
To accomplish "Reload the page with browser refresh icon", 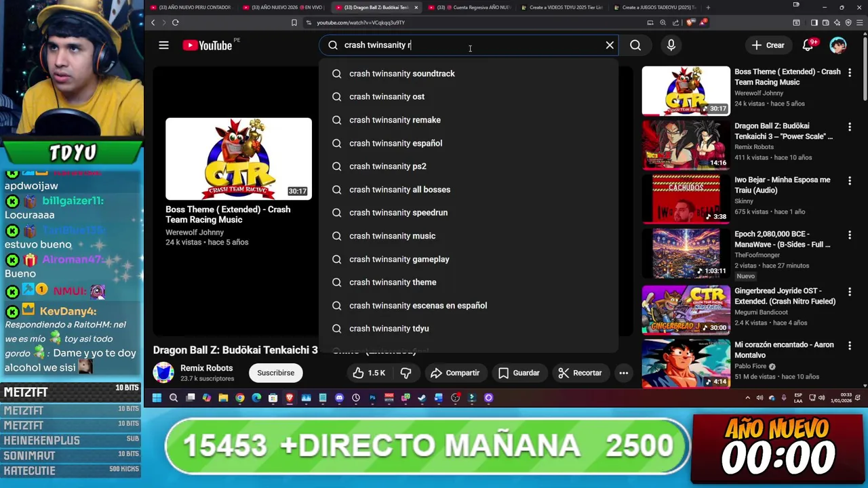I will 175,22.
